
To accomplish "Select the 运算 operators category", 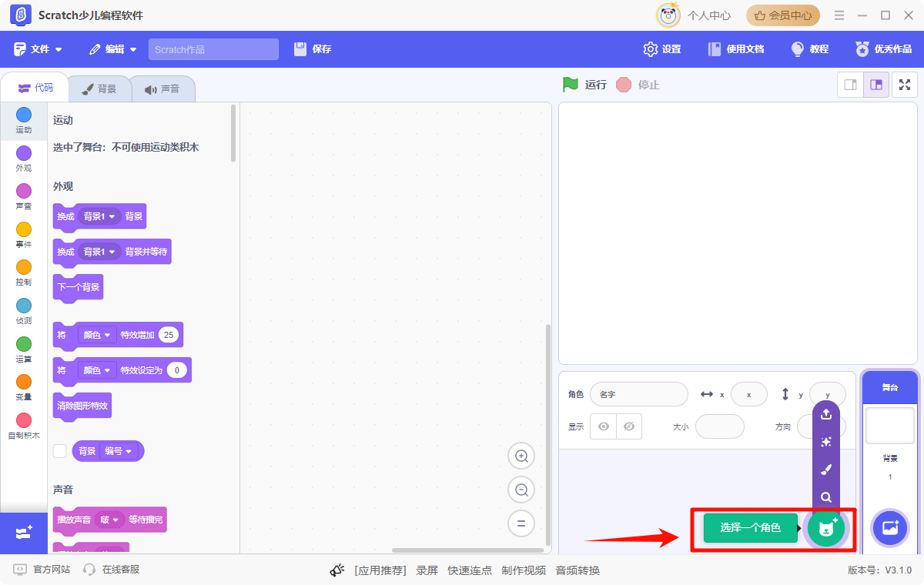I will coord(24,350).
